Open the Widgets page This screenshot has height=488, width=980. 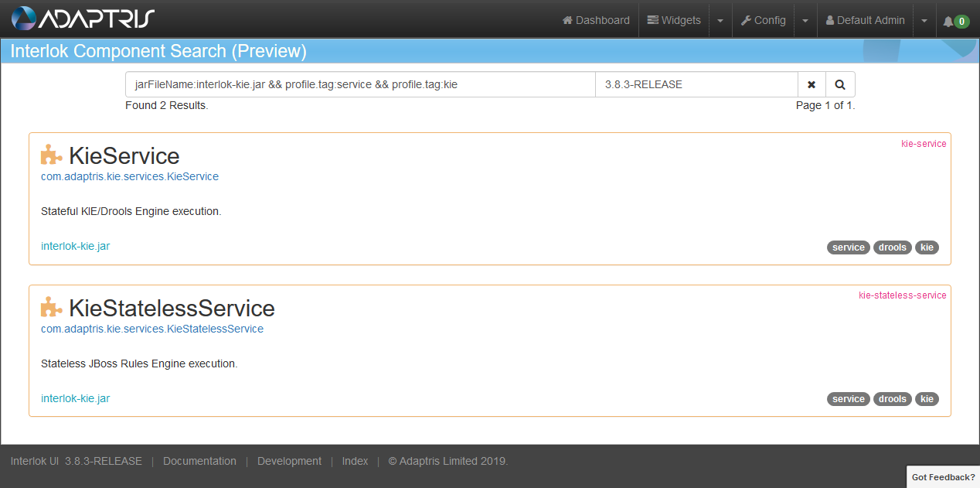[674, 20]
